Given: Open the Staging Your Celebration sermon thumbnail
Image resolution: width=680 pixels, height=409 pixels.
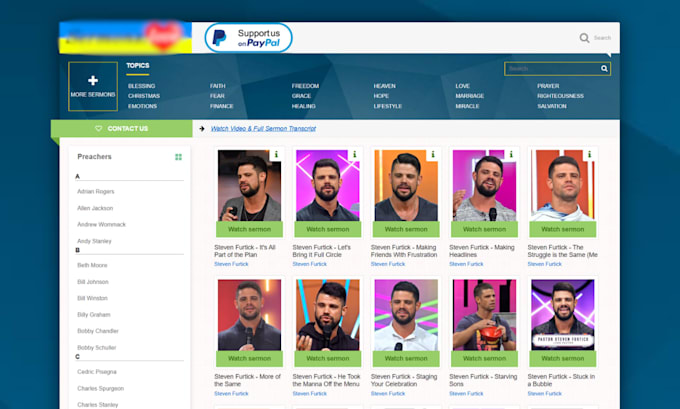Looking at the screenshot, I should pyautogui.click(x=406, y=315).
